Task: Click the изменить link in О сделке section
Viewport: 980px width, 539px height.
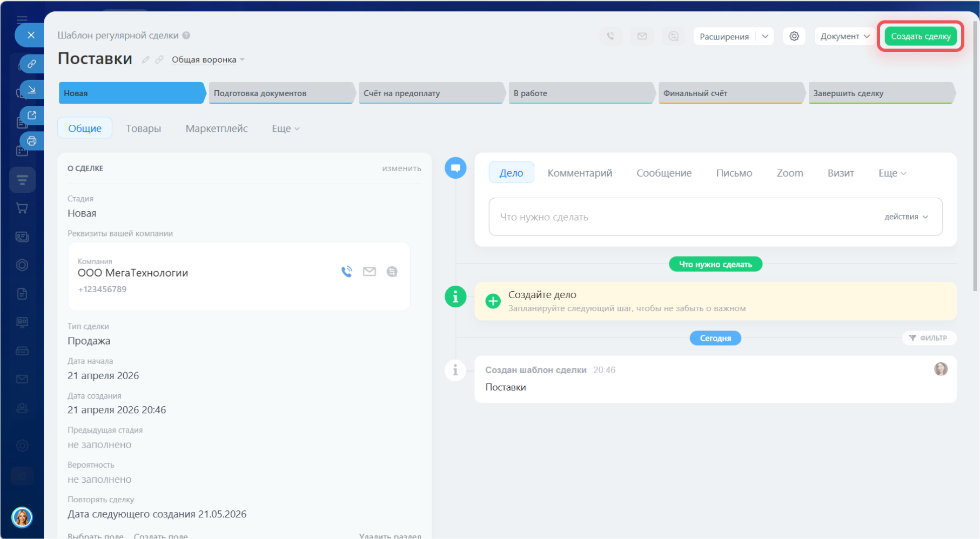Action: pyautogui.click(x=401, y=169)
